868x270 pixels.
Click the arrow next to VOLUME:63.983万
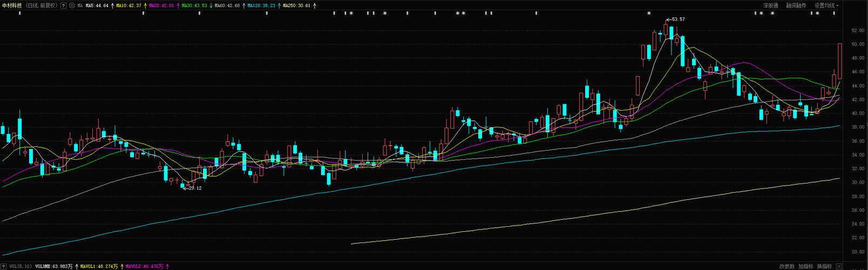(x=77, y=266)
